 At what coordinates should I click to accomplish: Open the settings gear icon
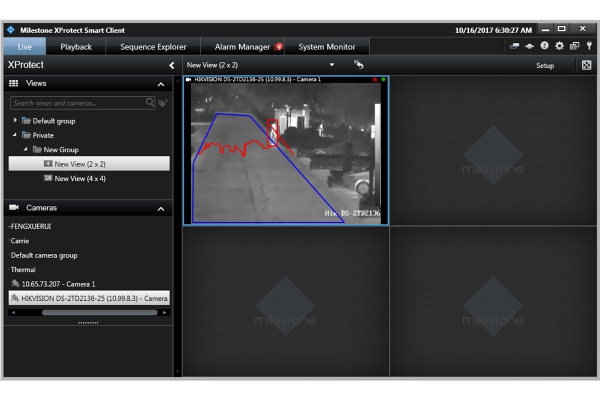(559, 46)
